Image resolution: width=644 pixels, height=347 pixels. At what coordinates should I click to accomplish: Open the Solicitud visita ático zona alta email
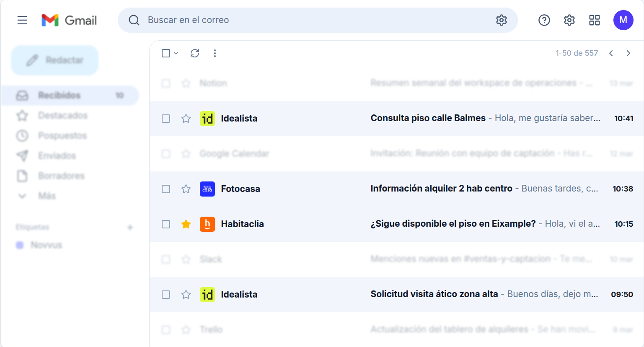point(434,294)
